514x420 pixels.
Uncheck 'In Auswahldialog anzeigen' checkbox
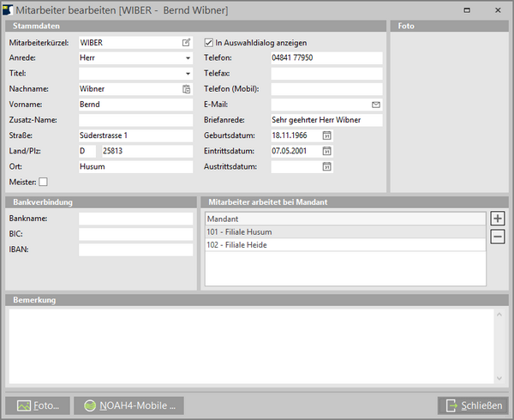coord(208,42)
